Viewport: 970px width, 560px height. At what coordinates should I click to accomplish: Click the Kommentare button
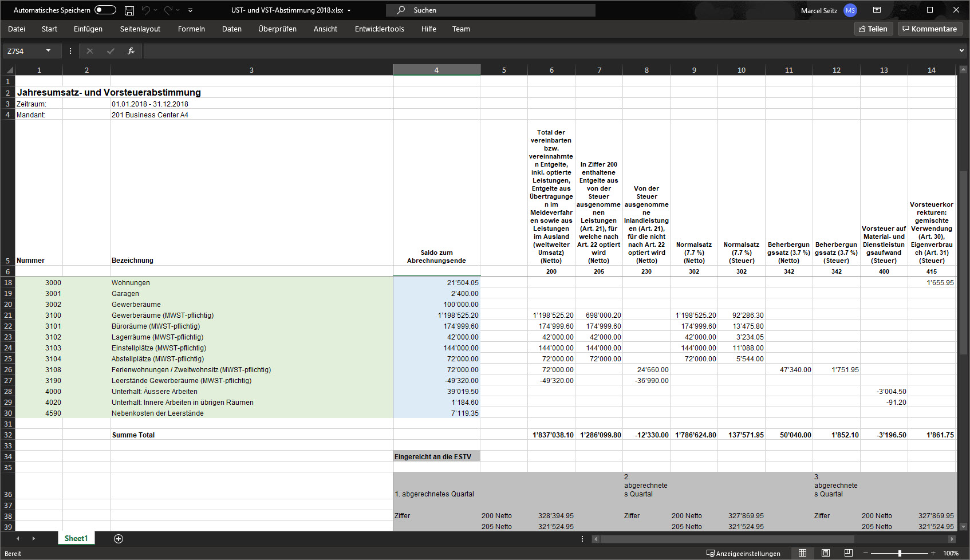coord(929,29)
